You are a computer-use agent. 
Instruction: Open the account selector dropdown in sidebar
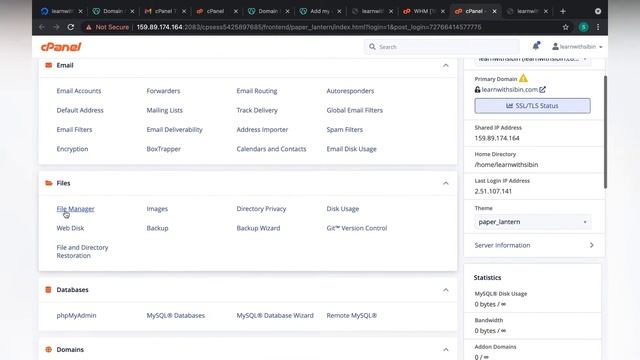tap(533, 60)
